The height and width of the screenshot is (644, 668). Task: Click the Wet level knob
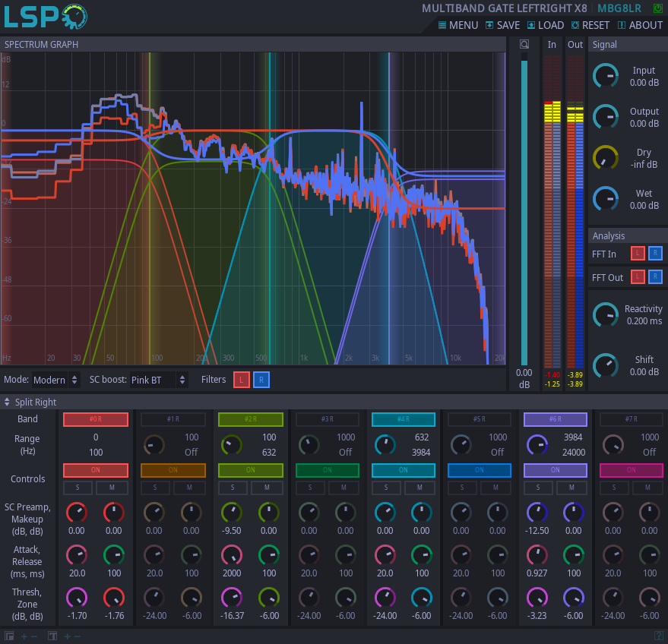[x=606, y=199]
